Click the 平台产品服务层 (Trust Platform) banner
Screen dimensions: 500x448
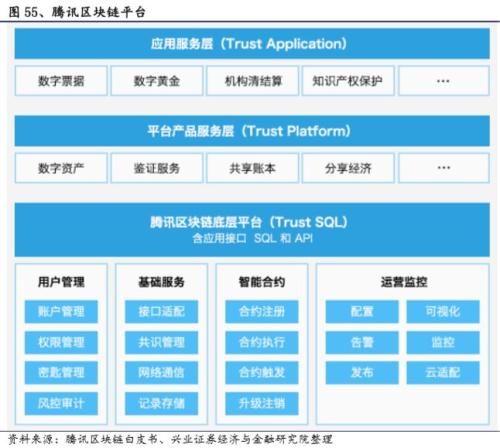tap(252, 131)
